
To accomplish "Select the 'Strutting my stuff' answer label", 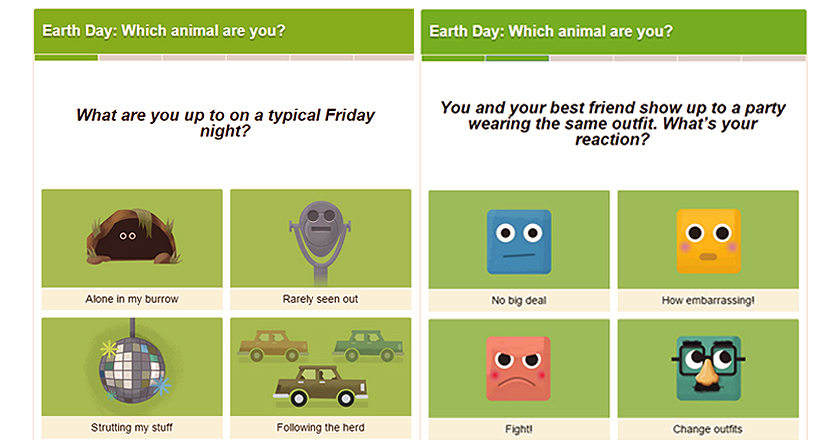I will click(x=132, y=428).
